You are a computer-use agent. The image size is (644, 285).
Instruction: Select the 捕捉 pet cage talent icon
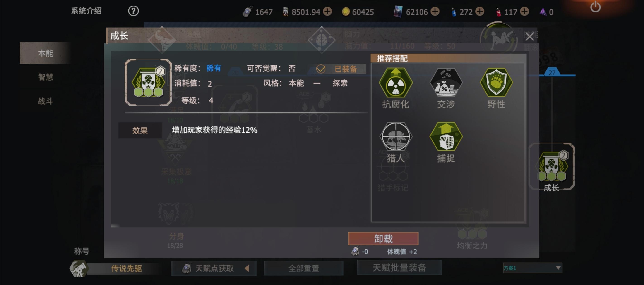click(446, 136)
